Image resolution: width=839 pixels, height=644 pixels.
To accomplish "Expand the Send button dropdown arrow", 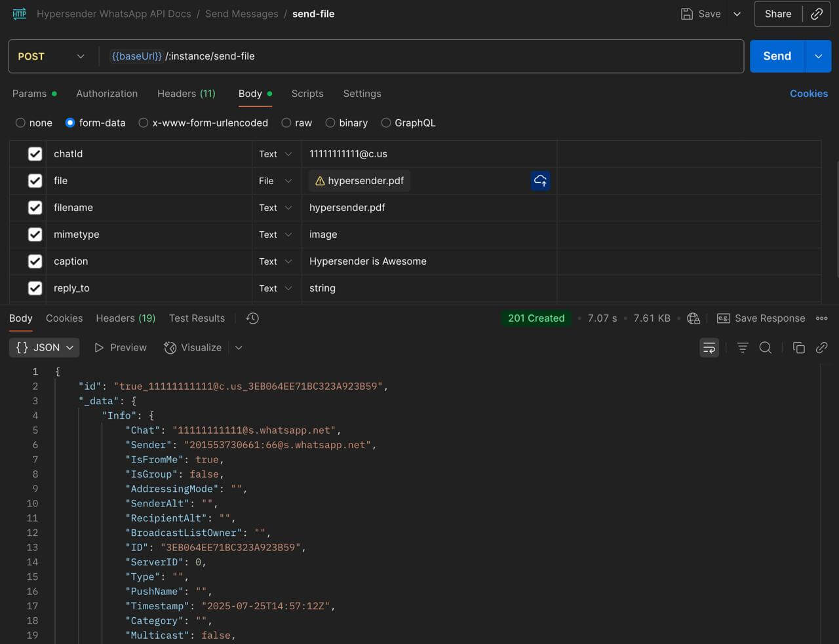I will click(818, 56).
